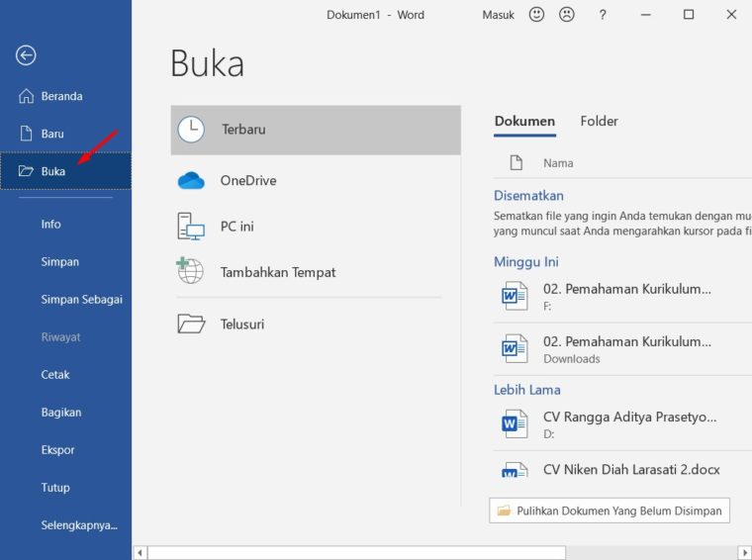Image resolution: width=752 pixels, height=560 pixels.
Task: Click Masuk to sign in
Action: pos(499,15)
